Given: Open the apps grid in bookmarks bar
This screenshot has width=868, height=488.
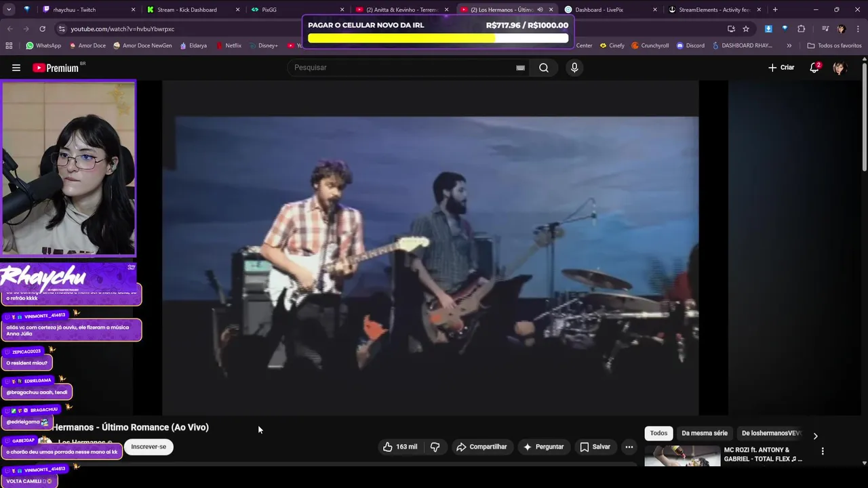Looking at the screenshot, I should [x=9, y=45].
